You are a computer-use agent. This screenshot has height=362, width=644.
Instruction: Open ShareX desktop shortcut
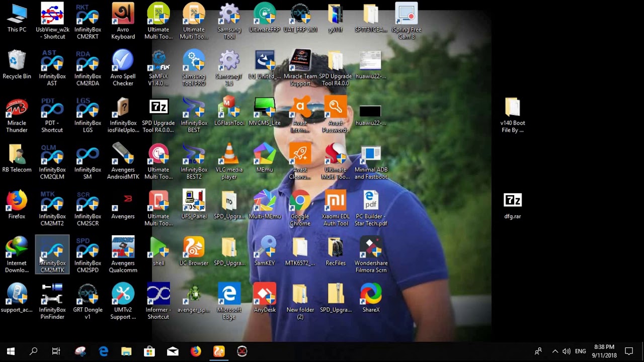click(371, 299)
